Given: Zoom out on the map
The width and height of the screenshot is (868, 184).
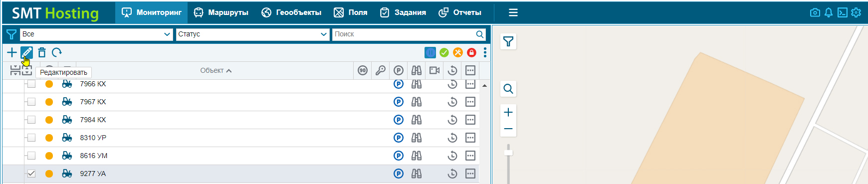Looking at the screenshot, I should (x=508, y=129).
